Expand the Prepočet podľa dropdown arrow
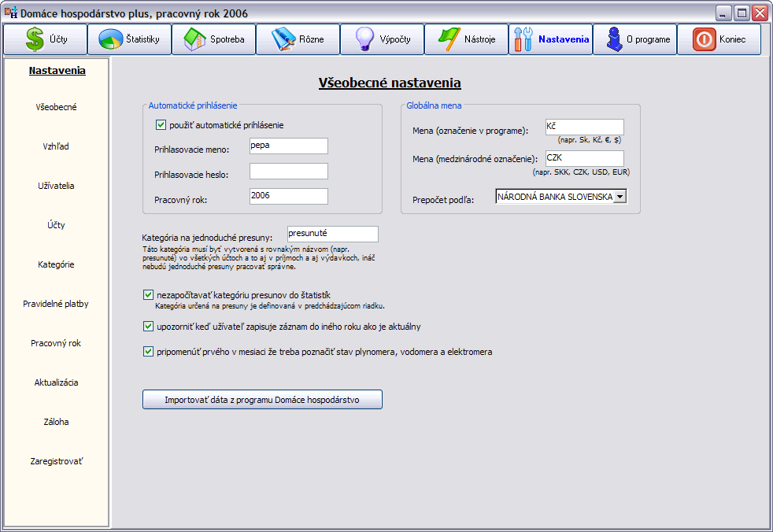Screen dimensions: 773x532 [620, 196]
